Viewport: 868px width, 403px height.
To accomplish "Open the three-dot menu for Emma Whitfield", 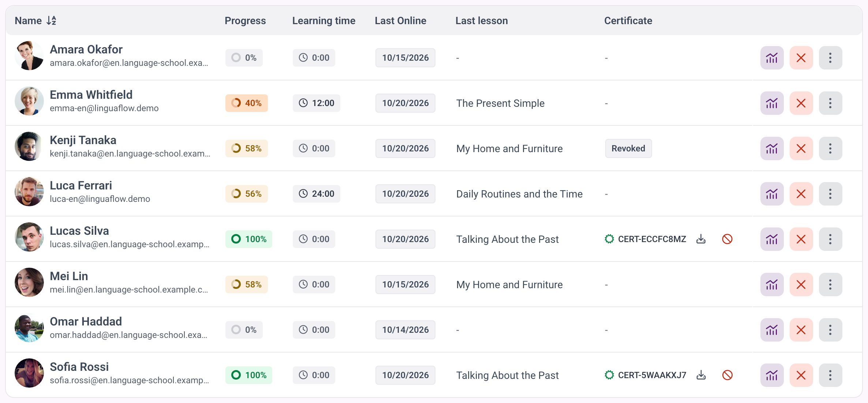I will click(x=830, y=103).
